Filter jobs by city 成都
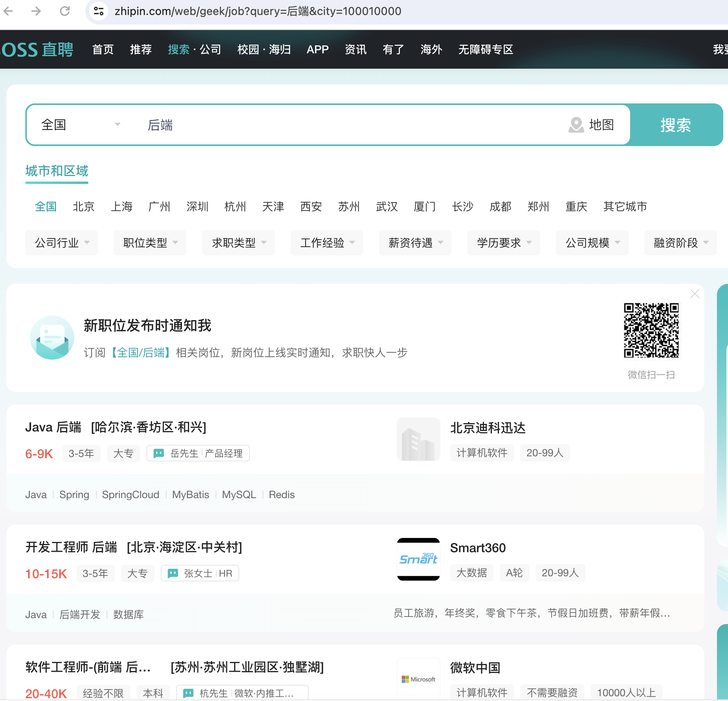This screenshot has width=728, height=701. click(x=501, y=206)
